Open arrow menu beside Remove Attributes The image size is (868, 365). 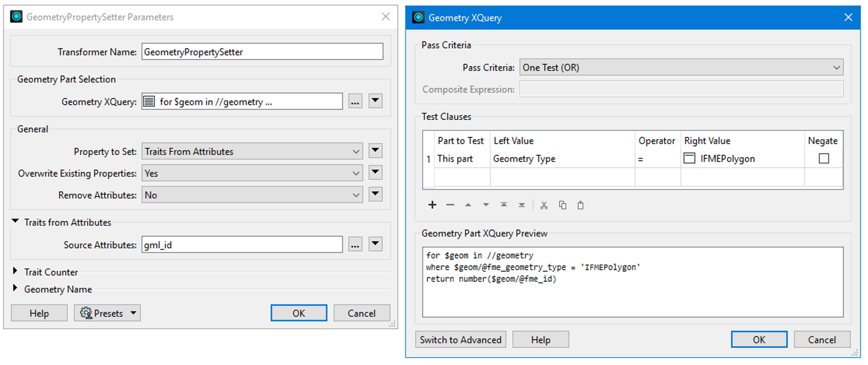click(x=375, y=194)
